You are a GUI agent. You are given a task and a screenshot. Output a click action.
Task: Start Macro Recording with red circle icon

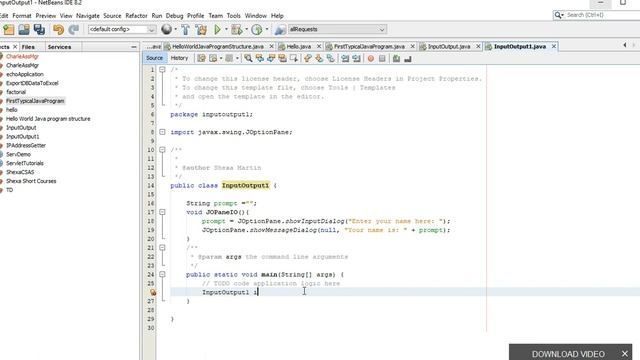(371, 58)
